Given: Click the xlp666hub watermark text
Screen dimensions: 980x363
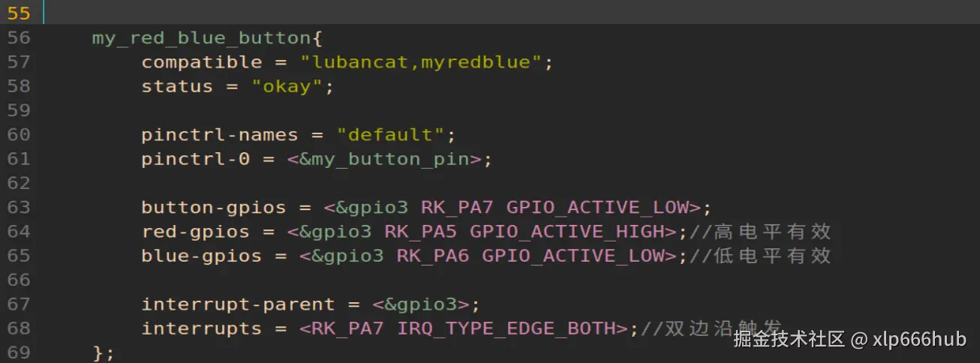Looking at the screenshot, I should [919, 339].
